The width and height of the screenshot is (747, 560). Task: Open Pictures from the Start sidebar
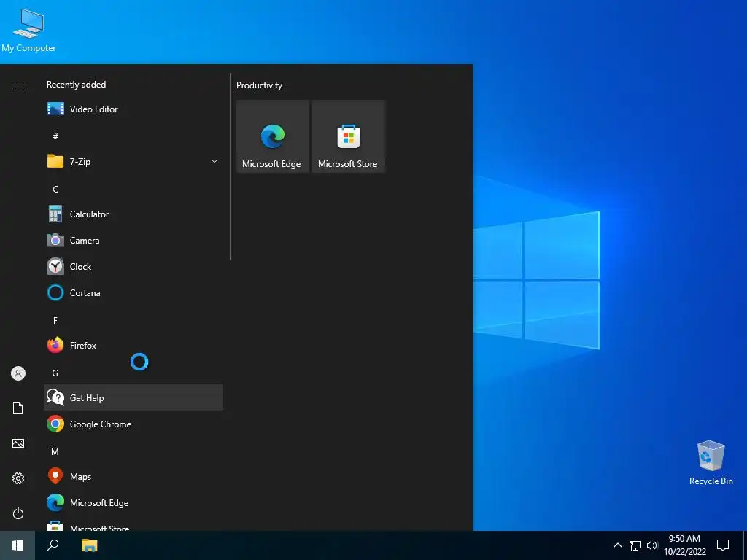tap(18, 443)
